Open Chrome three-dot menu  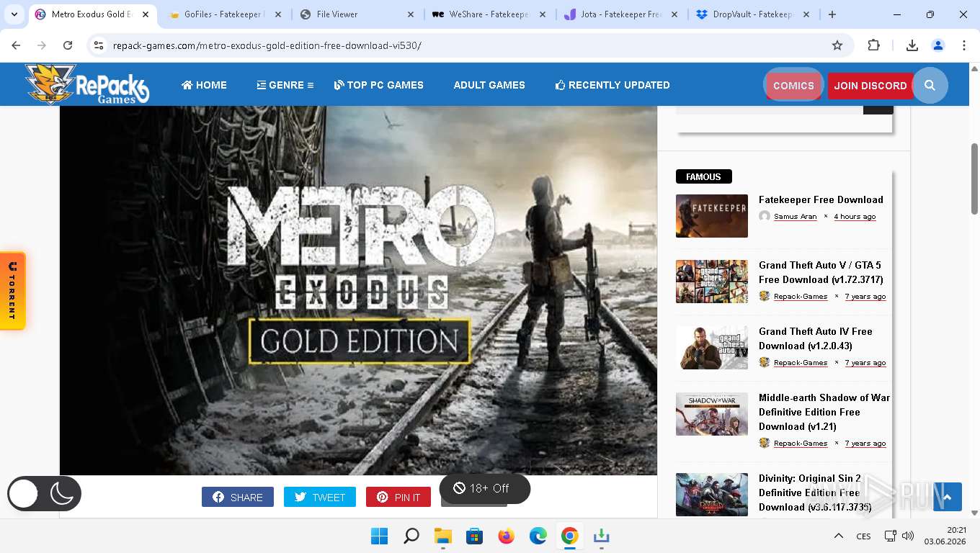[x=964, y=45]
